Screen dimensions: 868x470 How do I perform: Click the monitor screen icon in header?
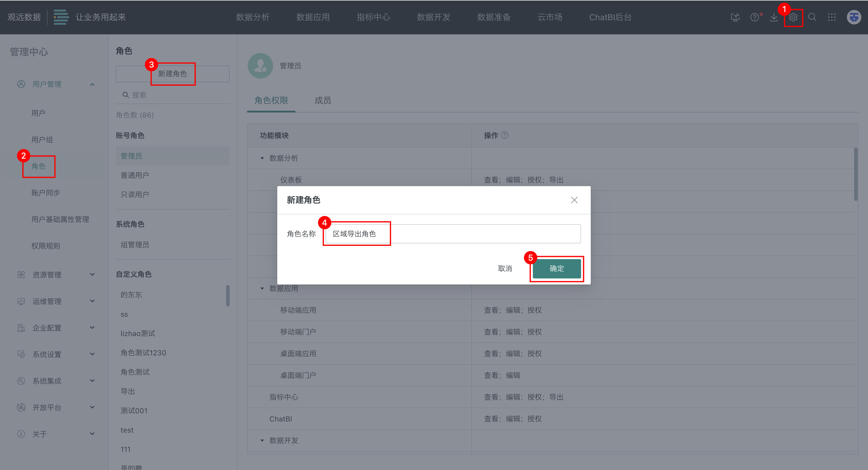coord(735,17)
